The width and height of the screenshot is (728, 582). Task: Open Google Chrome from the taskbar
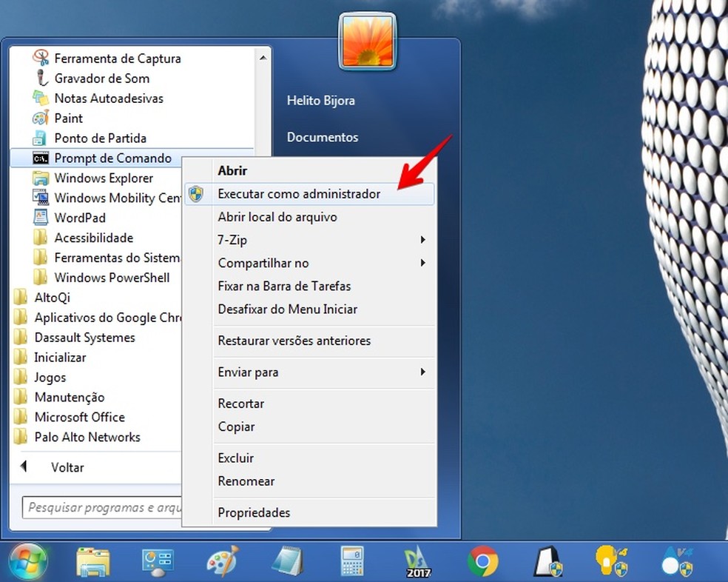[482, 562]
